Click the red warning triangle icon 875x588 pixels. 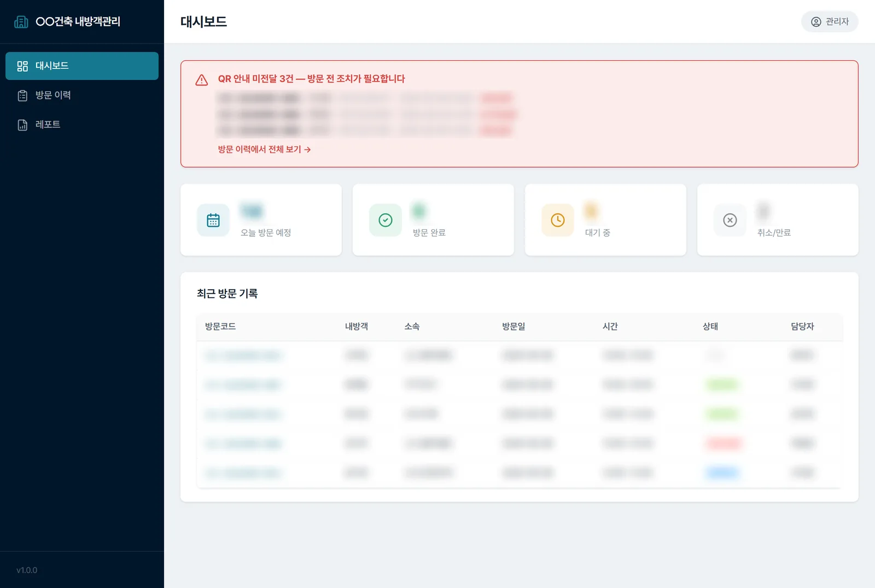click(x=202, y=80)
